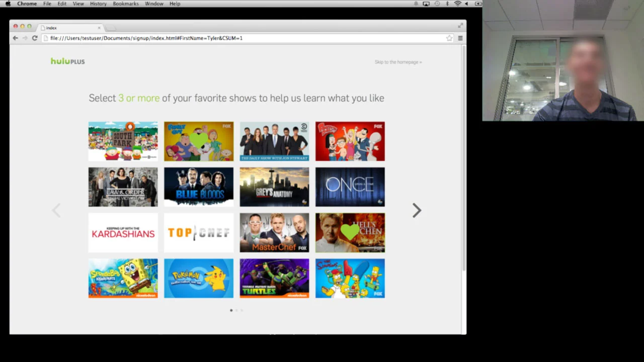Bookmark page with the star icon
Screen dimensions: 644x362
(x=449, y=38)
